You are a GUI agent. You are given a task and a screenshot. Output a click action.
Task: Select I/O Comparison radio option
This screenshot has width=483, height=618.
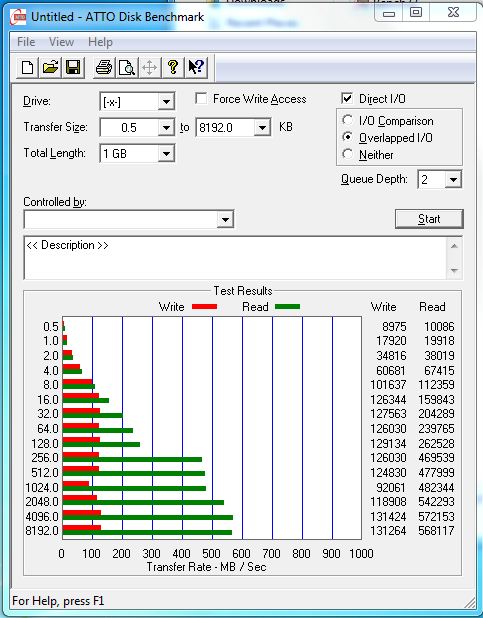coord(347,120)
